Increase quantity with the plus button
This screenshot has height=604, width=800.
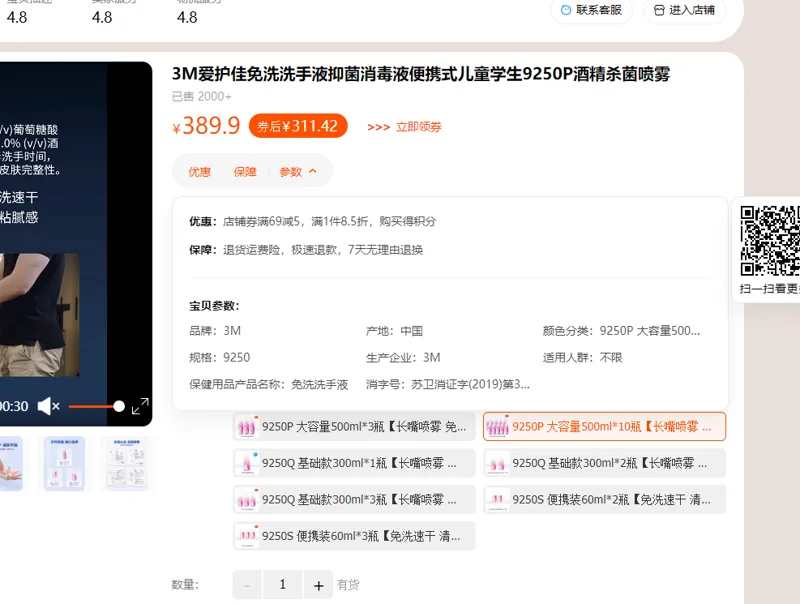318,585
